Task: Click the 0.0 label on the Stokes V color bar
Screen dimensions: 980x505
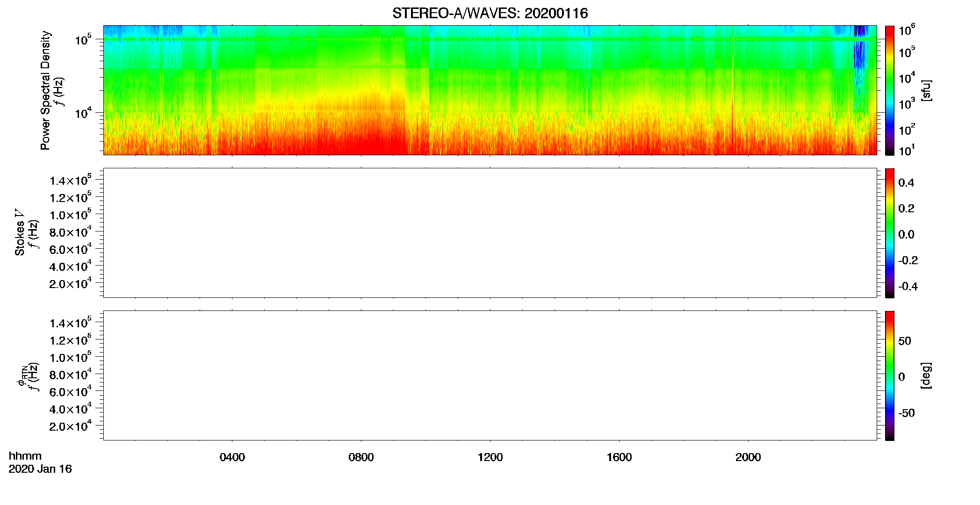Action: coord(906,235)
